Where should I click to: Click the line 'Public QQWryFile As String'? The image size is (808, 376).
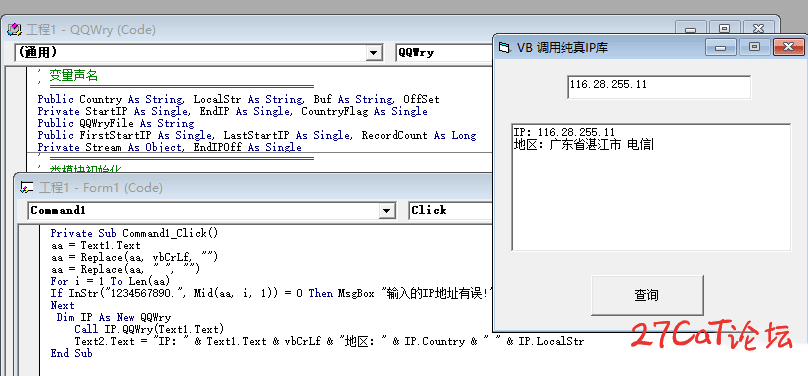pyautogui.click(x=116, y=124)
